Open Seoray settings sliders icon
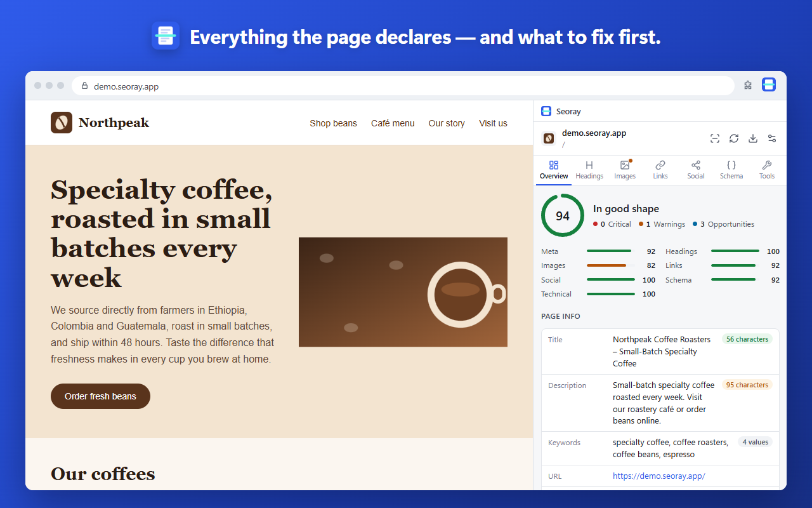Screen dimensions: 812x508 772,138
